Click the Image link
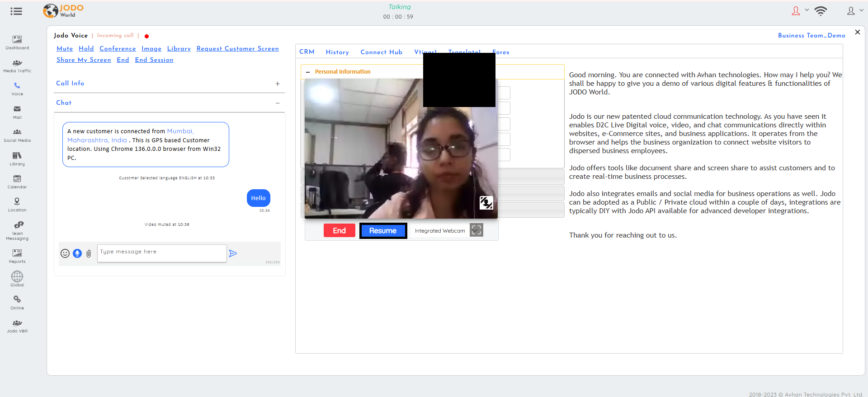 (151, 49)
